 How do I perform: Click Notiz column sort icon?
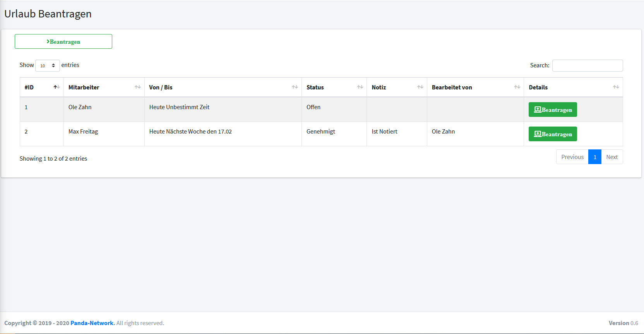420,87
